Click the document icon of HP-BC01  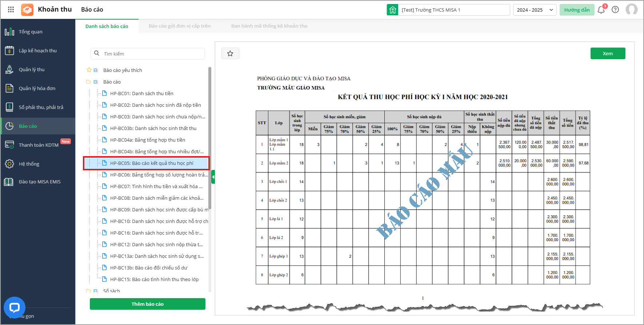(104, 93)
